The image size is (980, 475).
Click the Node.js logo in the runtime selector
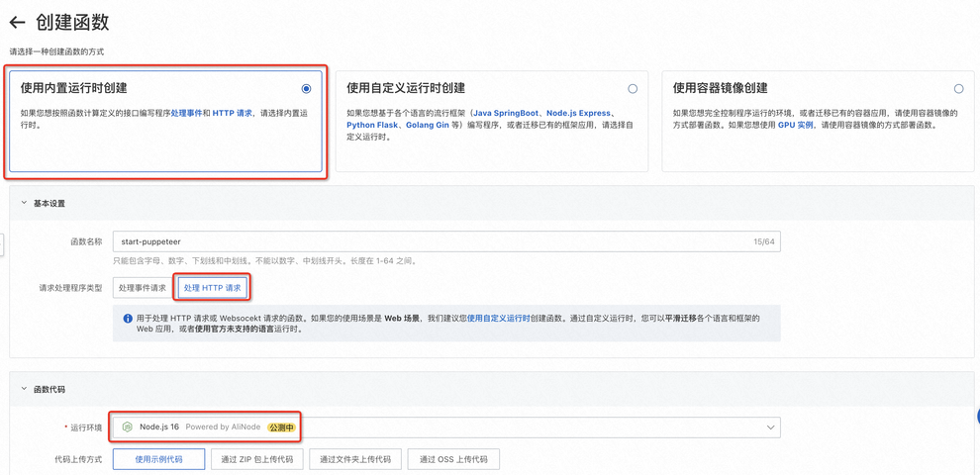coord(128,427)
